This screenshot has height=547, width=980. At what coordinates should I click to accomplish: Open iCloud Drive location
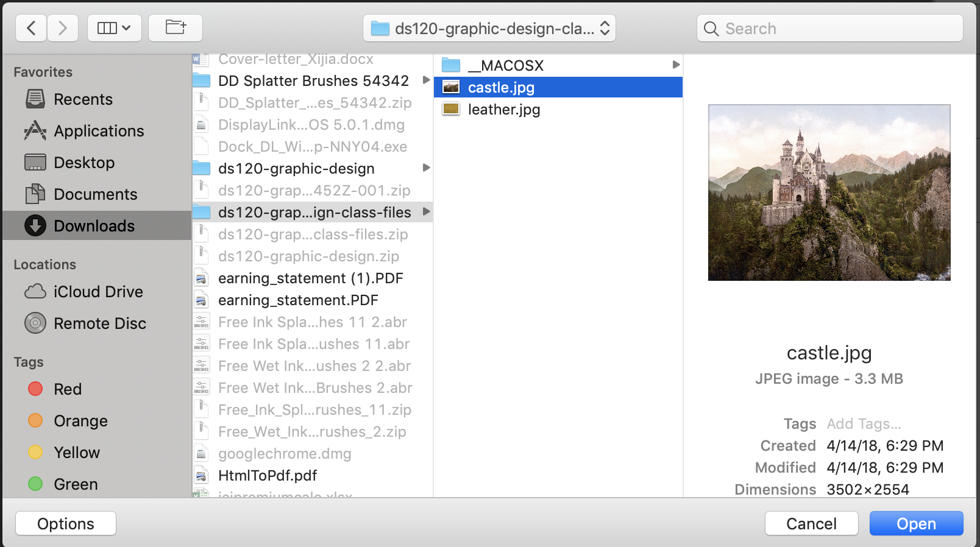97,292
